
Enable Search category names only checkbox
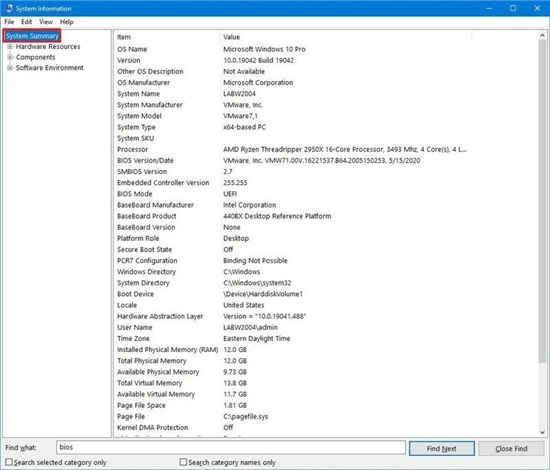coord(183,462)
